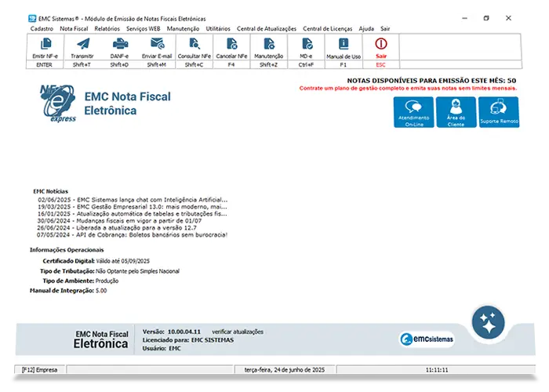Viewport: 549px width, 392px height.
Task: Click the Usuário: EMC text
Action: pos(162,348)
